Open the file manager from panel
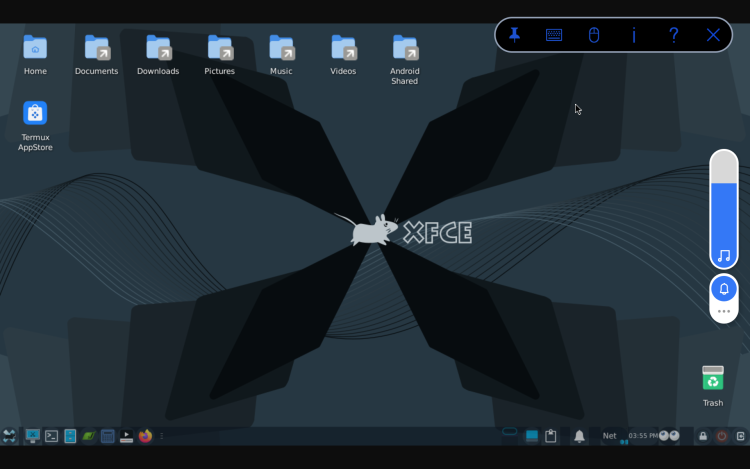This screenshot has height=469, width=750. [70, 436]
